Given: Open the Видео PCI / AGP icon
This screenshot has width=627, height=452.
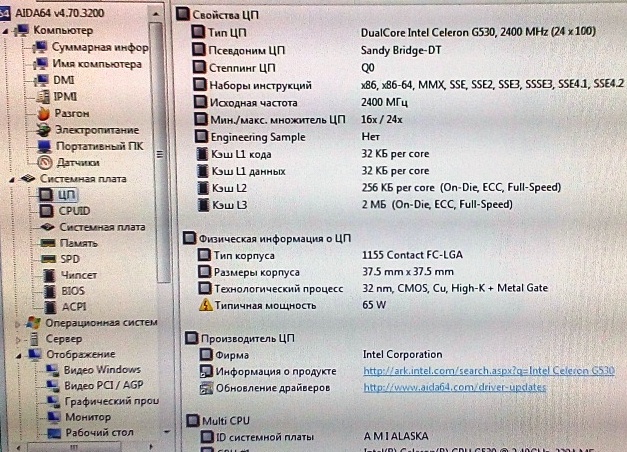Looking at the screenshot, I should pos(53,386).
